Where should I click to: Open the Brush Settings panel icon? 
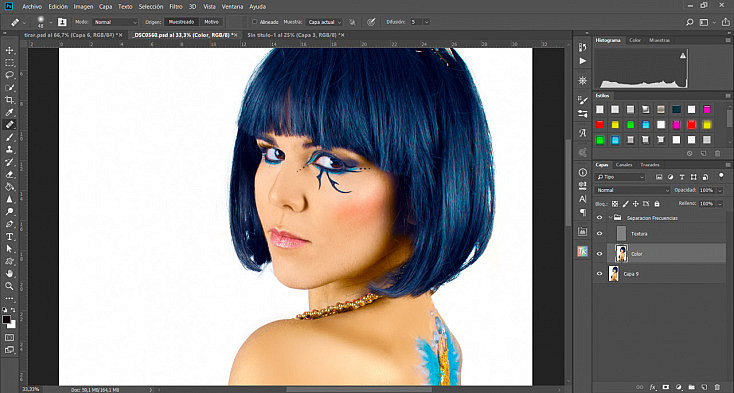583,100
